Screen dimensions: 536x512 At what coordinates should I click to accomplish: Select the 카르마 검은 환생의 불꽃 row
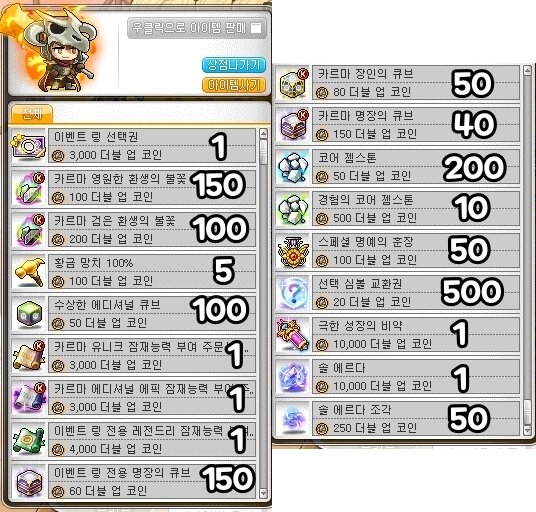coord(133,230)
